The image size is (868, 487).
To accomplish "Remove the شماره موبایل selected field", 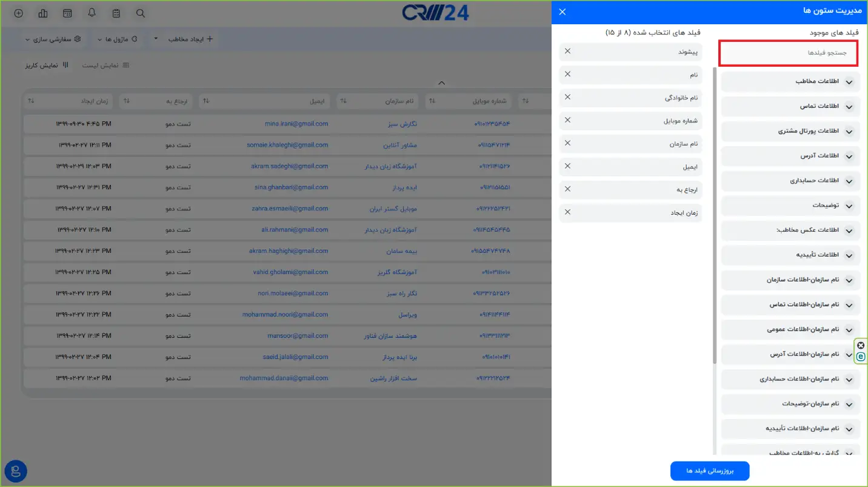I will (x=567, y=120).
